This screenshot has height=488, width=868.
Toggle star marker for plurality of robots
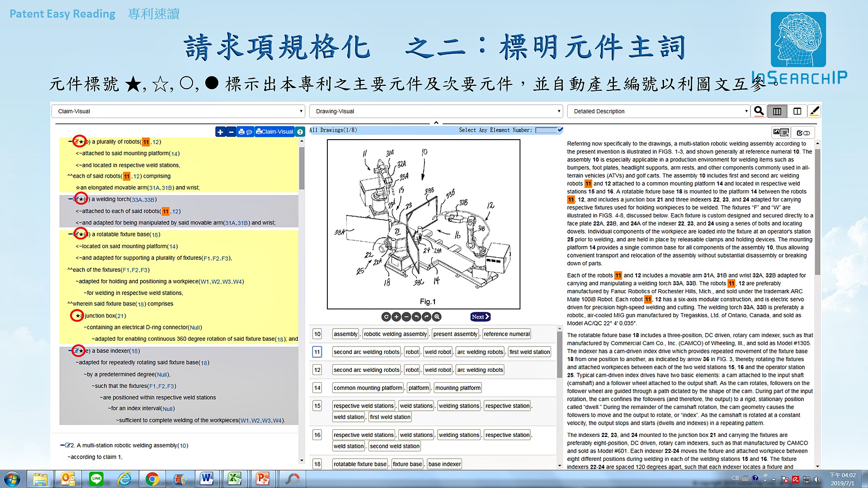pos(81,142)
